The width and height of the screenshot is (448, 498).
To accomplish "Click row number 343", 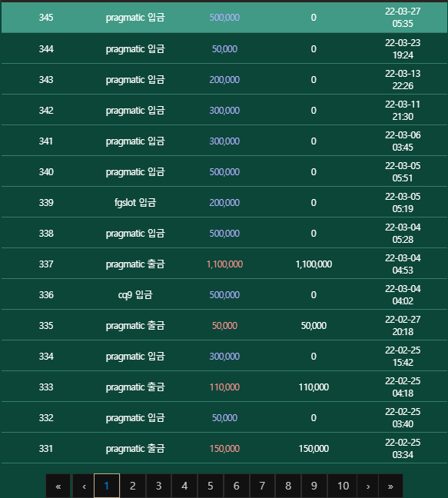I will [x=46, y=80].
